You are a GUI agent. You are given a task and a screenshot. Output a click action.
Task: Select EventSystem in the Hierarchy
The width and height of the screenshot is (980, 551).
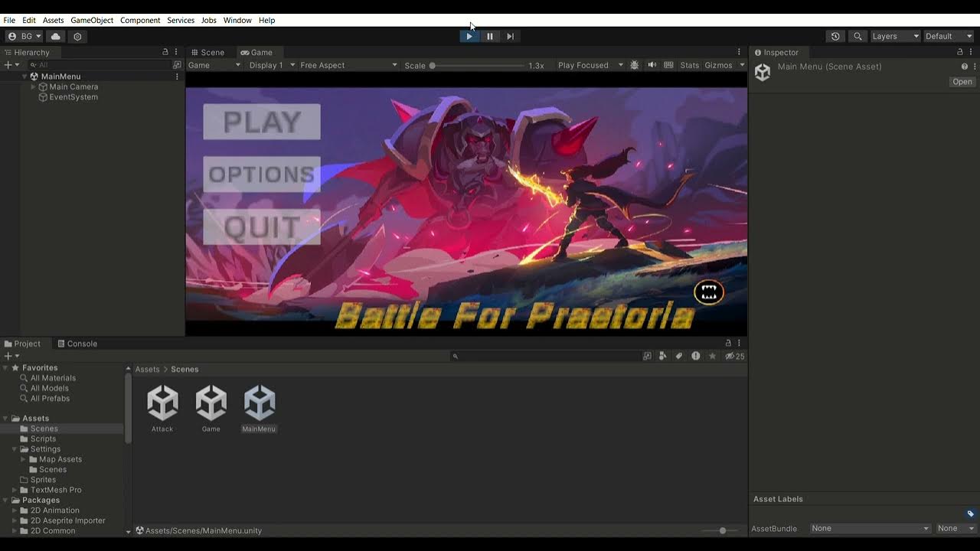coord(73,97)
